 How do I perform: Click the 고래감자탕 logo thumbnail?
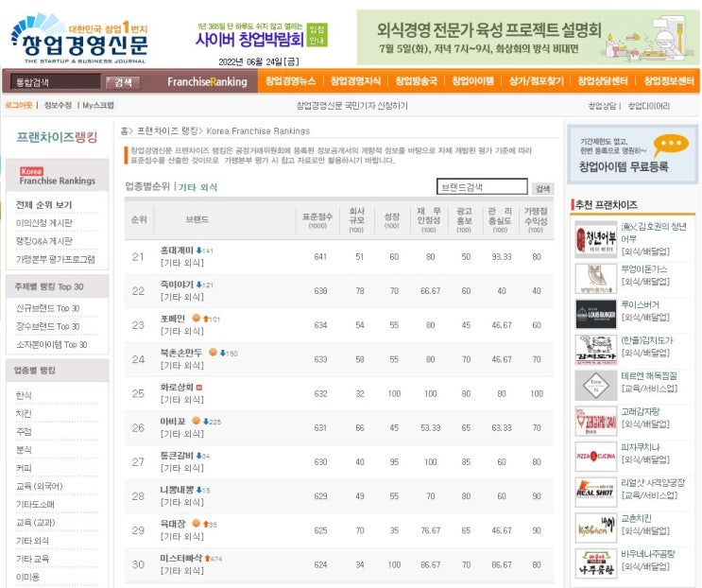pos(596,421)
